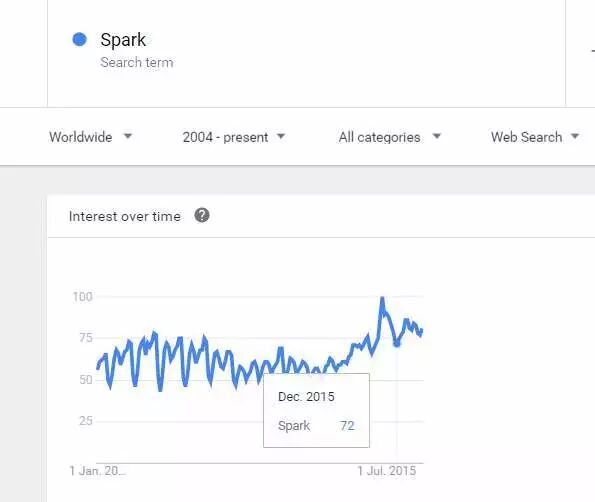Image resolution: width=595 pixels, height=502 pixels.
Task: Click the blue Spark color dot
Action: [x=79, y=39]
